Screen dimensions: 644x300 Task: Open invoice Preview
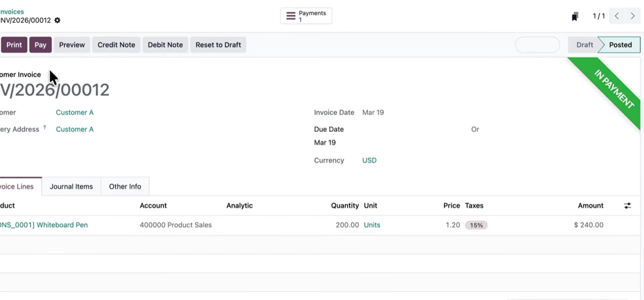tap(72, 45)
